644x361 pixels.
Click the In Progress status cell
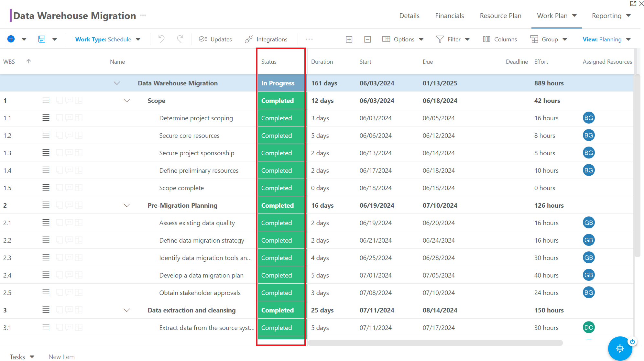tap(281, 83)
